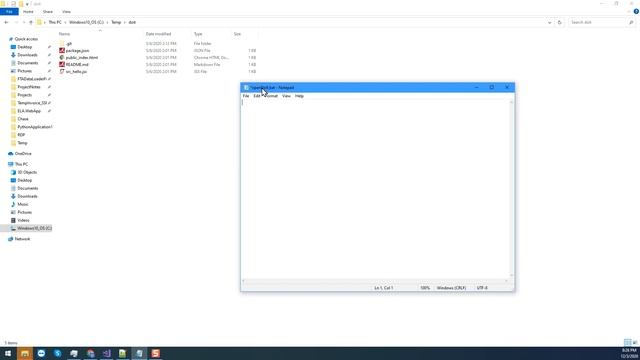Select the package.json file icon

[62, 51]
